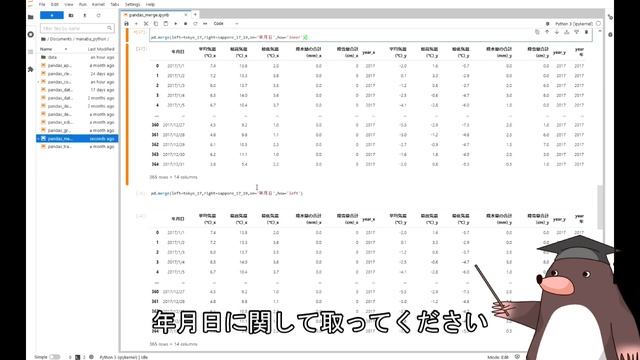Screen dimensions: 640x360
Task: Create a new folder in file browser
Action: click(71, 15)
